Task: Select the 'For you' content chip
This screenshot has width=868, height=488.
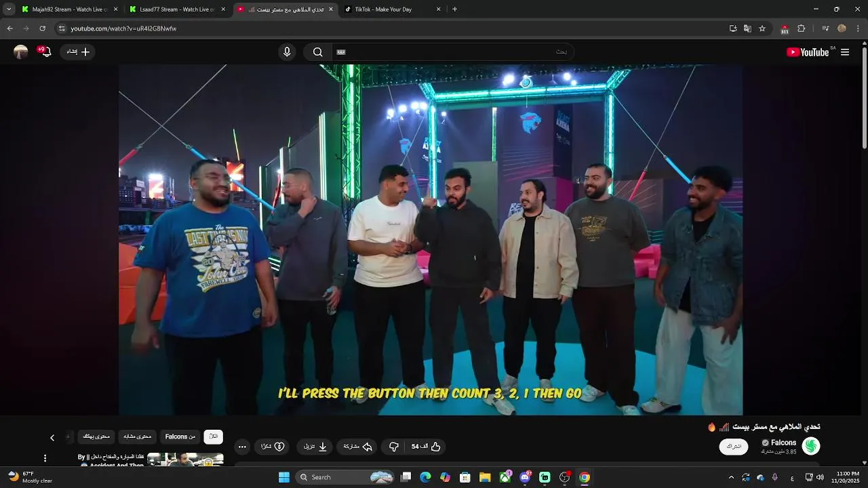Action: pyautogui.click(x=96, y=436)
